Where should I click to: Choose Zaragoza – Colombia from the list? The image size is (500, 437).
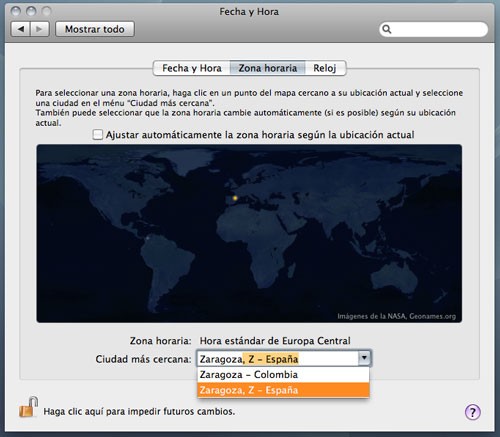click(283, 374)
